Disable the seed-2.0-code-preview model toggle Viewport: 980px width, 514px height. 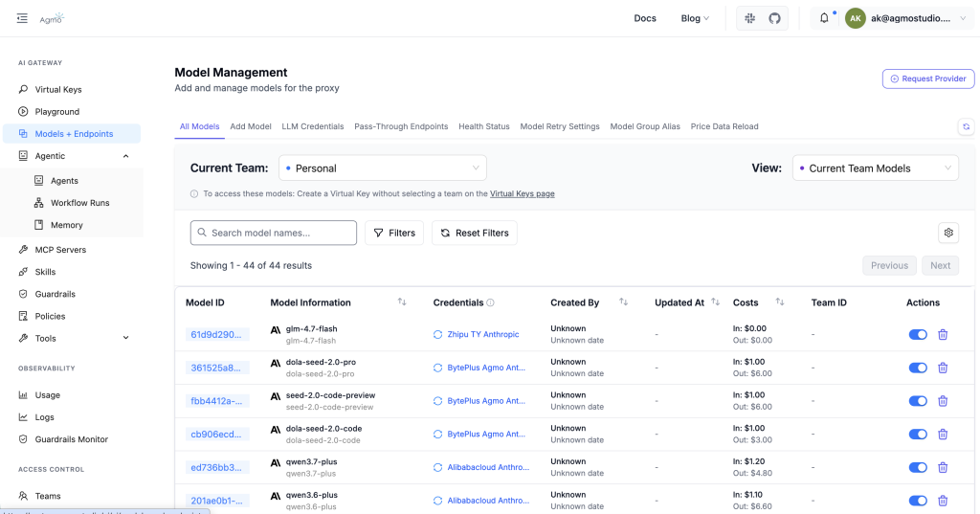click(918, 401)
